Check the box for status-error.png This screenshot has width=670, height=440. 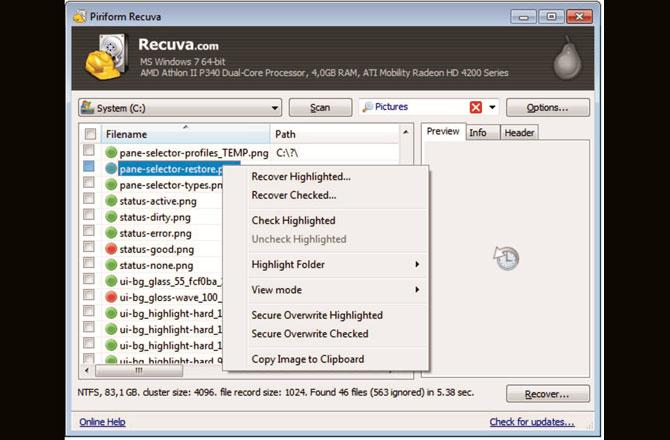[x=89, y=231]
